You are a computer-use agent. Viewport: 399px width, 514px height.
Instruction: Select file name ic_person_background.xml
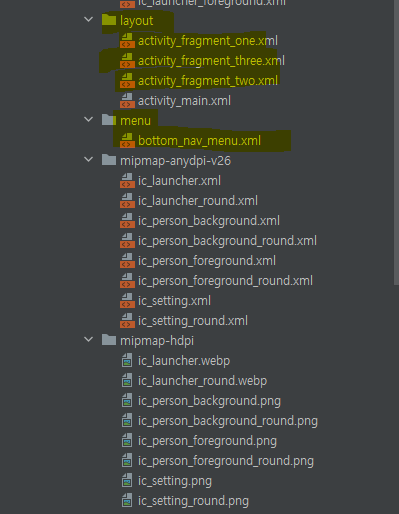[x=209, y=221]
